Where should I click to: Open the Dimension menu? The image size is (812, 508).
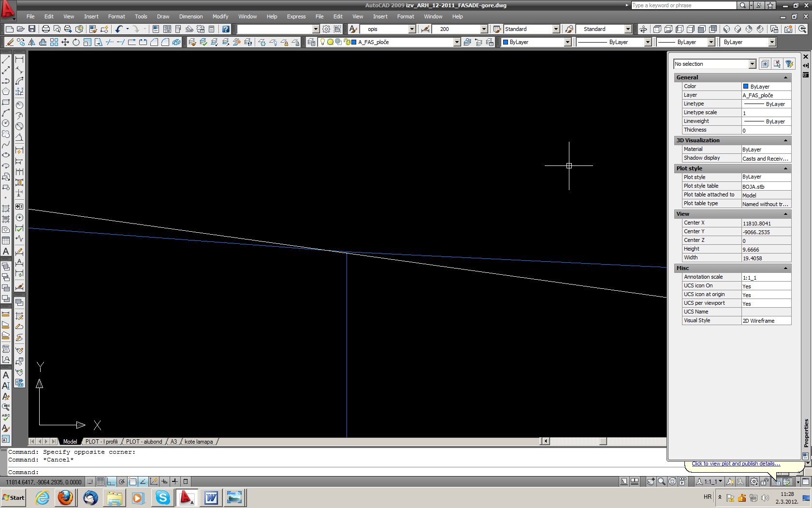tap(190, 16)
